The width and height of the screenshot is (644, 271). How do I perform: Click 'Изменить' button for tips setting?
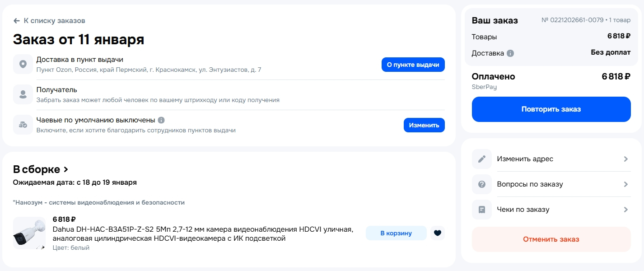[424, 125]
